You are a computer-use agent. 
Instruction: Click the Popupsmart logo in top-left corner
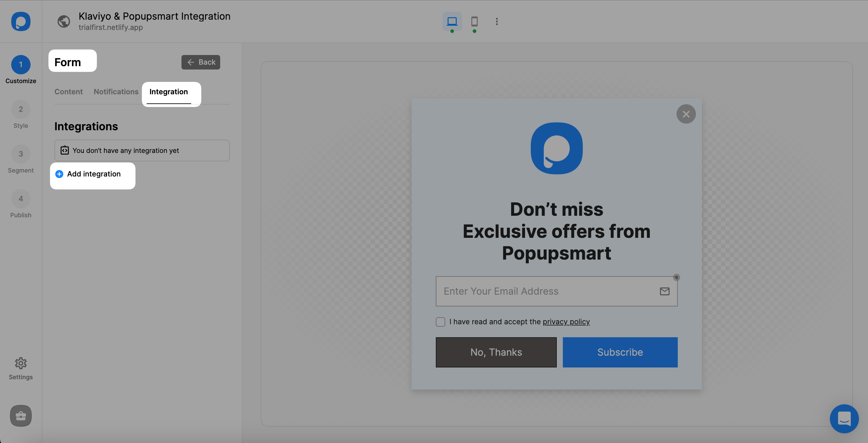(x=21, y=21)
